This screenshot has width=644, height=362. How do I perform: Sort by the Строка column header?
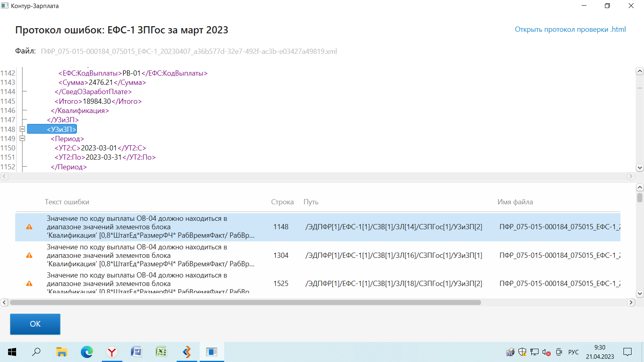pos(282,202)
